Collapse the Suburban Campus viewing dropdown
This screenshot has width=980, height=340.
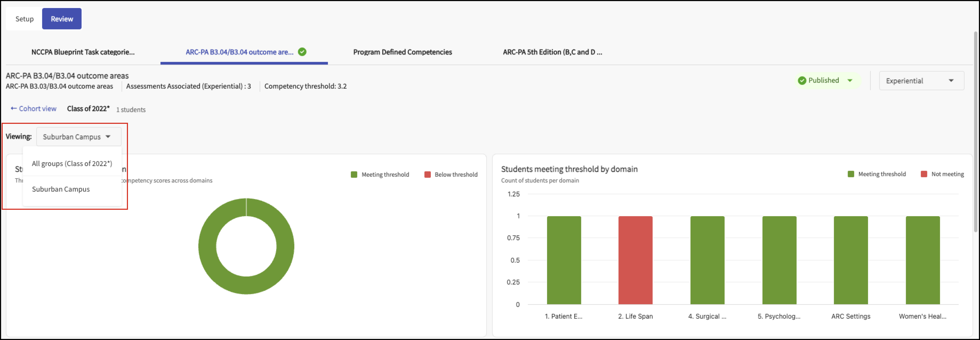(79, 137)
